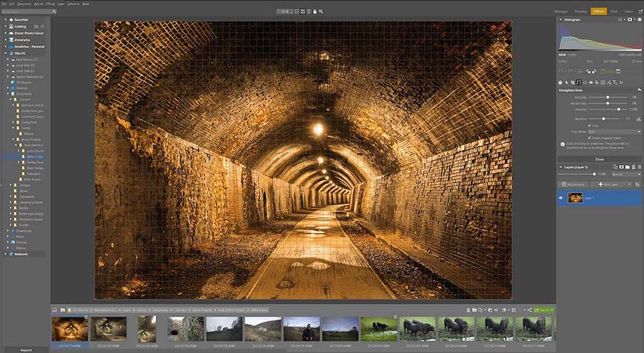Expand the Documents folder in the tree

[7, 94]
